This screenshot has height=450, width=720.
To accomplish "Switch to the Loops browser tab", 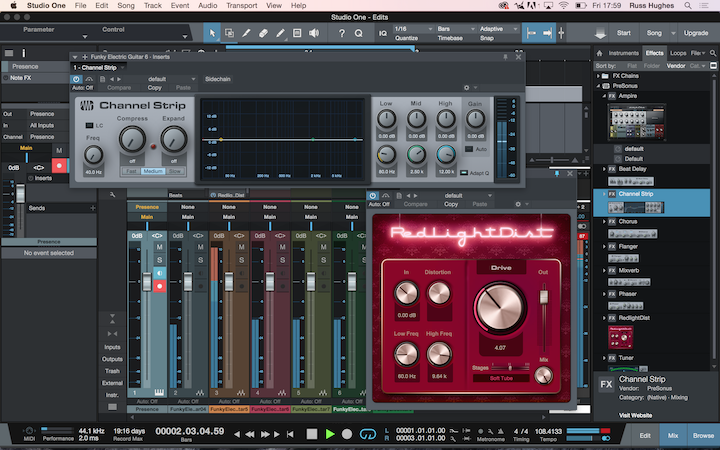I will (678, 53).
